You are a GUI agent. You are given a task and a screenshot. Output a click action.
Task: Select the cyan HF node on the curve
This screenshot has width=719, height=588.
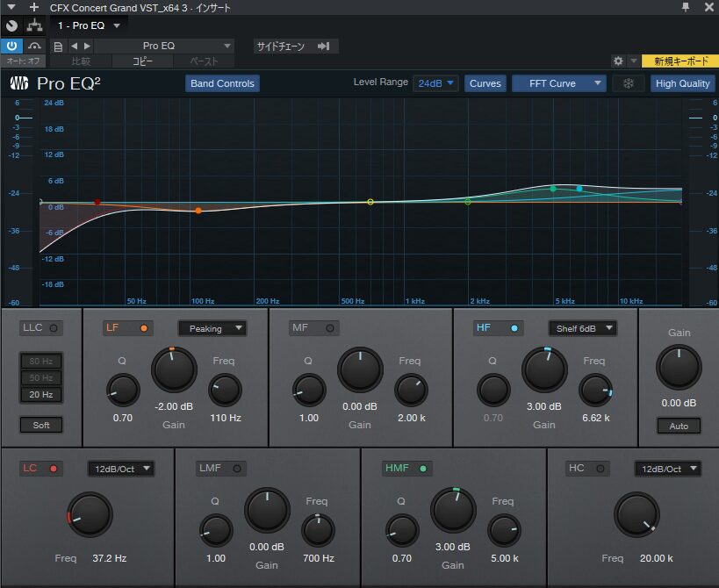point(579,189)
